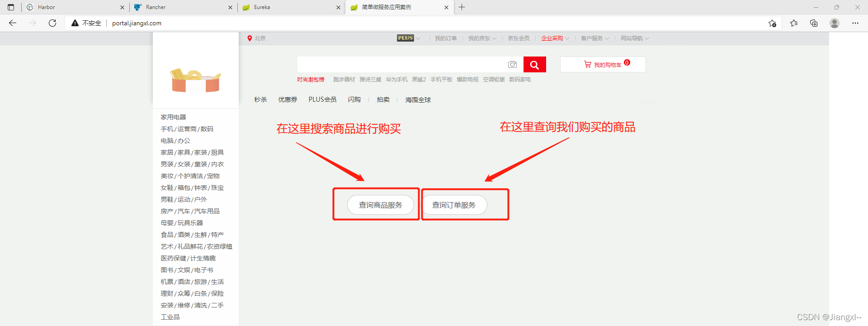Close the Eureka tab
Viewport: 868px width, 326px height.
point(338,7)
